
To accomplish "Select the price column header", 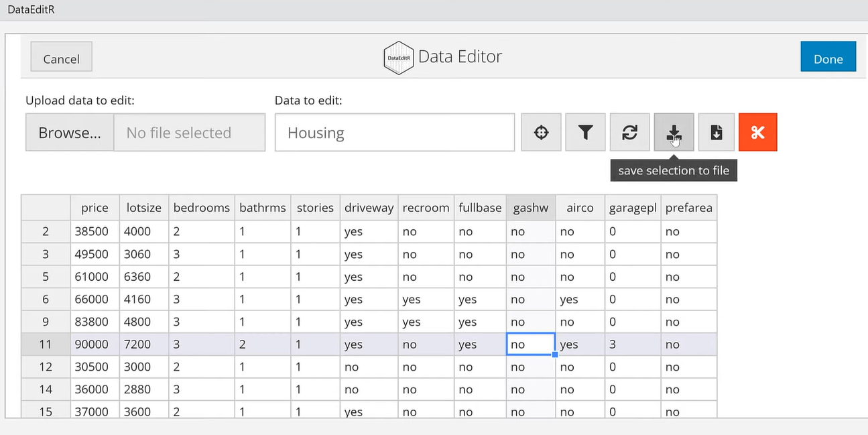I will coord(95,208).
